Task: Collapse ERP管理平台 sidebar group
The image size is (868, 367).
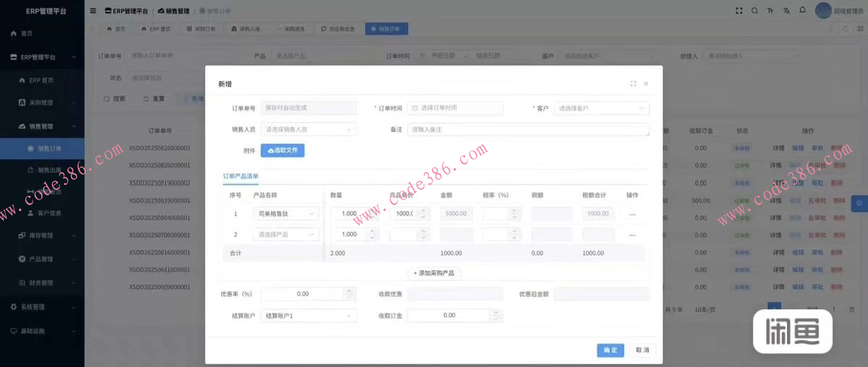Action: (x=42, y=57)
